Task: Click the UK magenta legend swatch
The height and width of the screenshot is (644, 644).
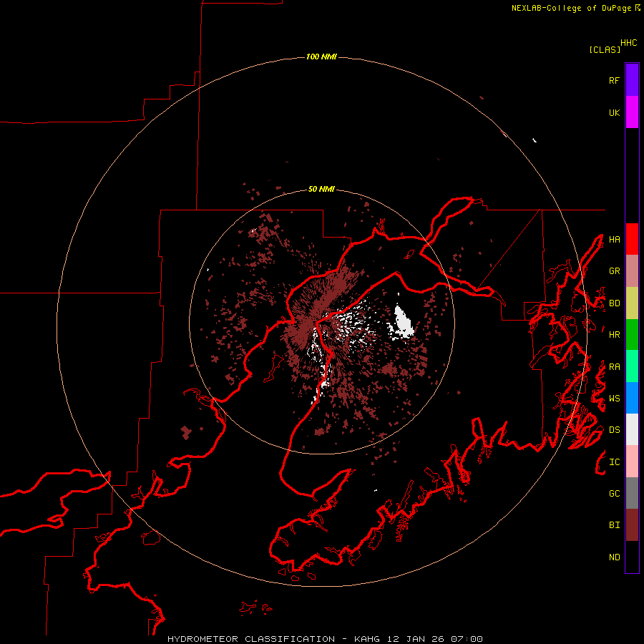Action: pyautogui.click(x=632, y=112)
